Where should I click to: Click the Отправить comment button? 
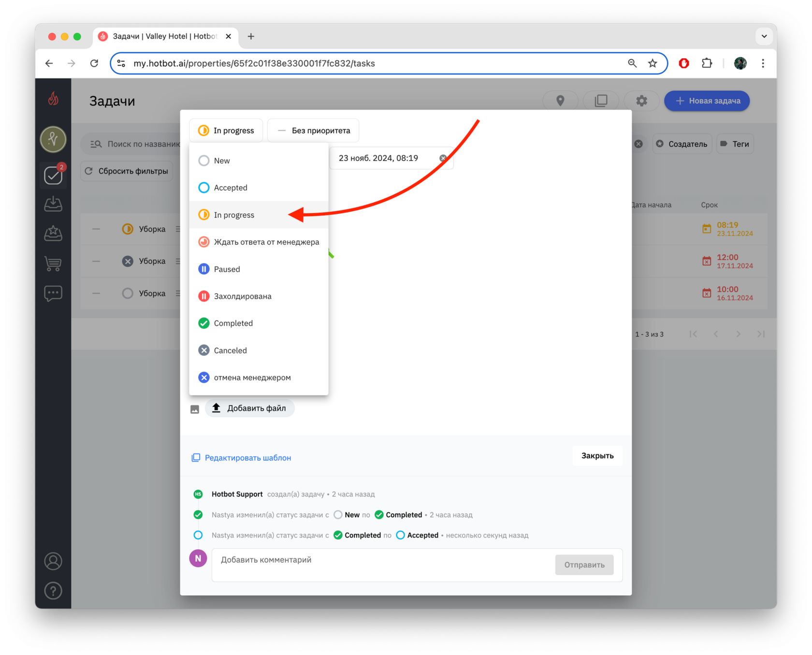tap(584, 565)
